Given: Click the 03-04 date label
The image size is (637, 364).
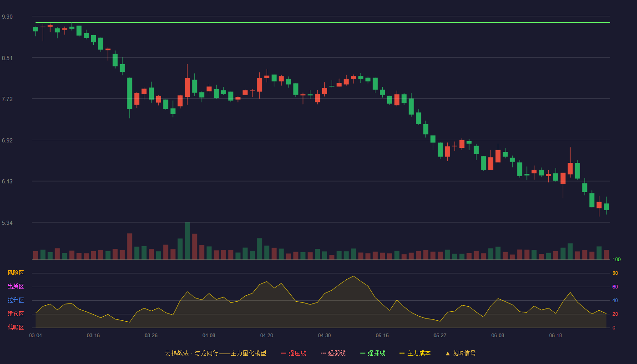Looking at the screenshot, I should [35, 335].
